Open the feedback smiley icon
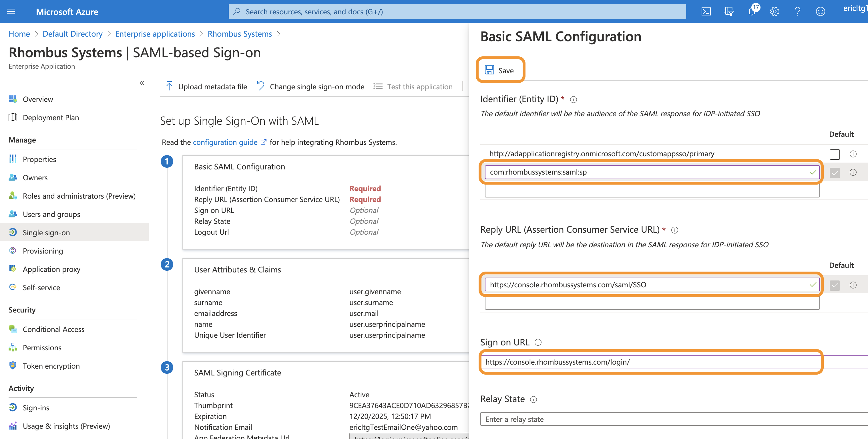 (x=821, y=12)
